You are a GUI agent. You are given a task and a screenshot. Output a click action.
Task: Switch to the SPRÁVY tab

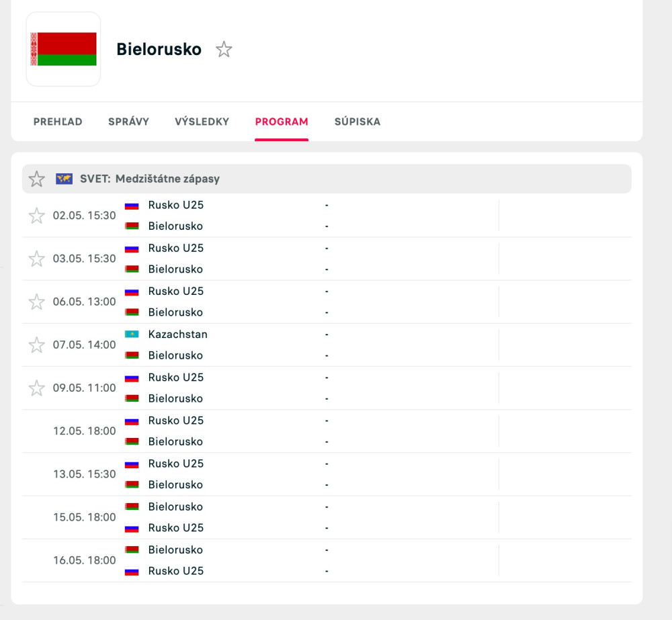128,122
